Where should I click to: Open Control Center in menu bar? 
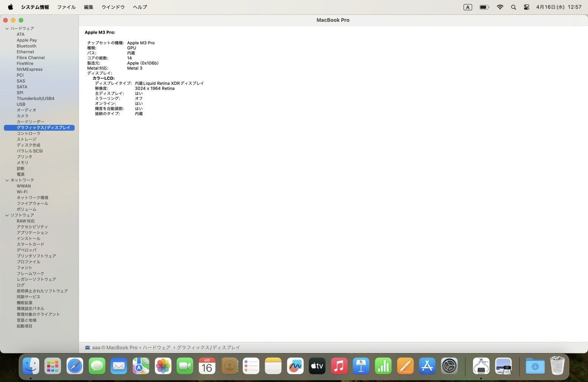pos(527,7)
